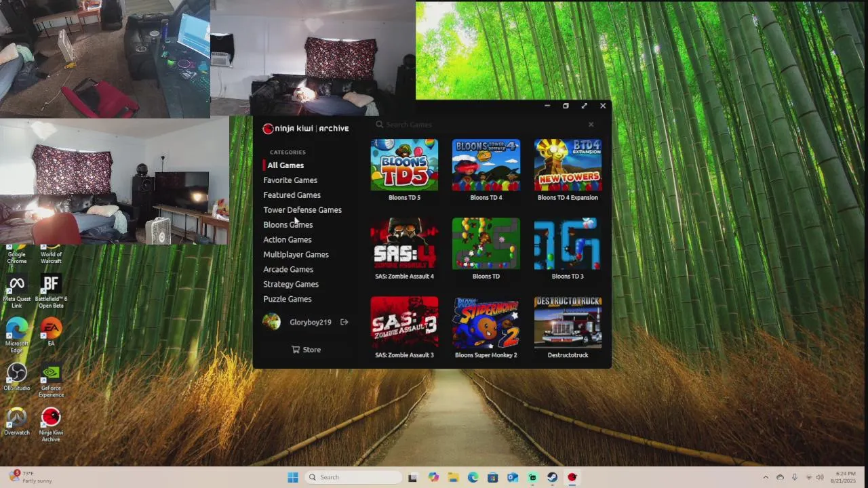Open Steam from the taskbar
The width and height of the screenshot is (868, 488).
point(553,477)
